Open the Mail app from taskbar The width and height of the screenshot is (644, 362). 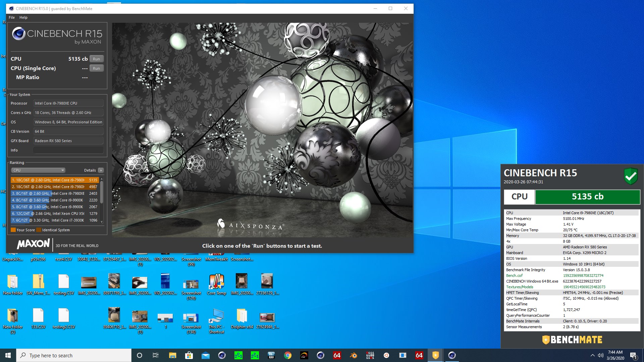coord(205,355)
